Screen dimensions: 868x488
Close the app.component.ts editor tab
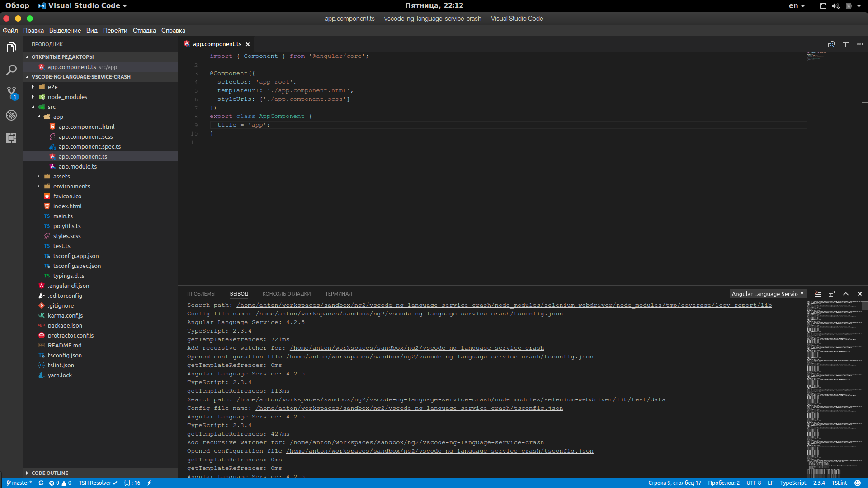(x=248, y=44)
